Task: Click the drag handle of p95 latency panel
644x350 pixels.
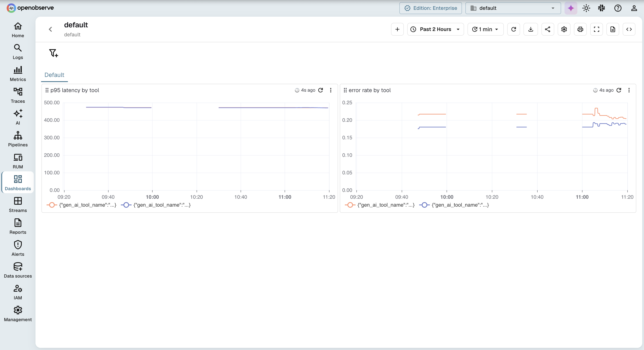Action: pyautogui.click(x=47, y=90)
